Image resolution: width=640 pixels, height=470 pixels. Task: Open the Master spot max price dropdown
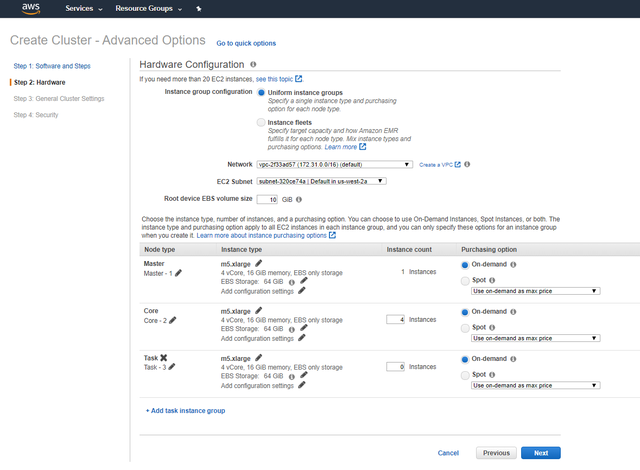pyautogui.click(x=536, y=291)
